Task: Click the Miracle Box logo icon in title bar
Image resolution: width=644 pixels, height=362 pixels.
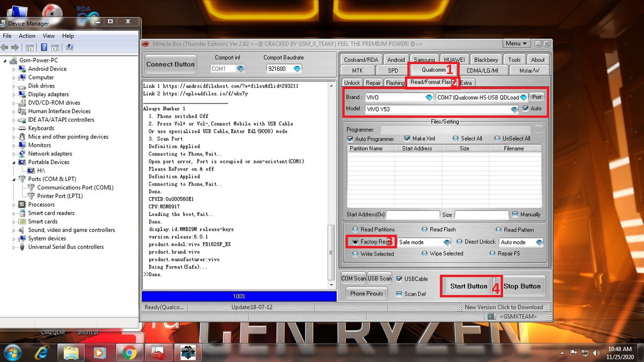Action: coord(146,44)
